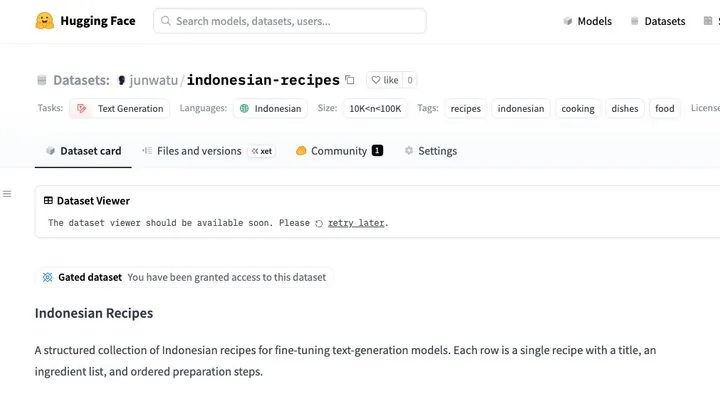The width and height of the screenshot is (720, 404).
Task: Click the Spaces grid icon in navigation
Action: (x=708, y=21)
